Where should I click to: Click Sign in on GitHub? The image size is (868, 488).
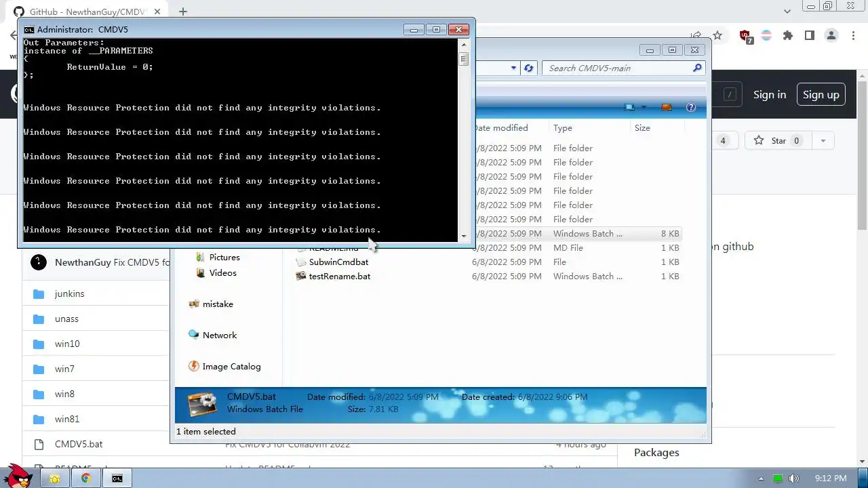coord(770,95)
